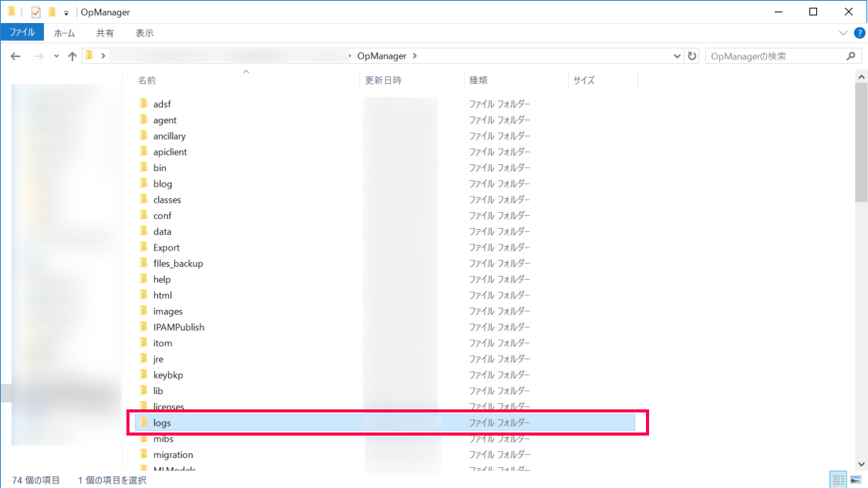Open the address bar history dropdown arrow
Image resolution: width=868 pixels, height=488 pixels.
pyautogui.click(x=677, y=56)
